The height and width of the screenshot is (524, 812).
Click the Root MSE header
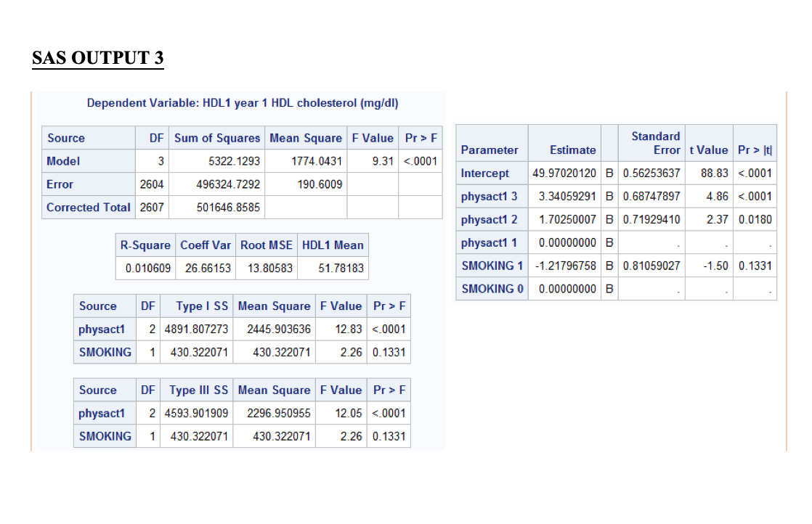pos(266,245)
